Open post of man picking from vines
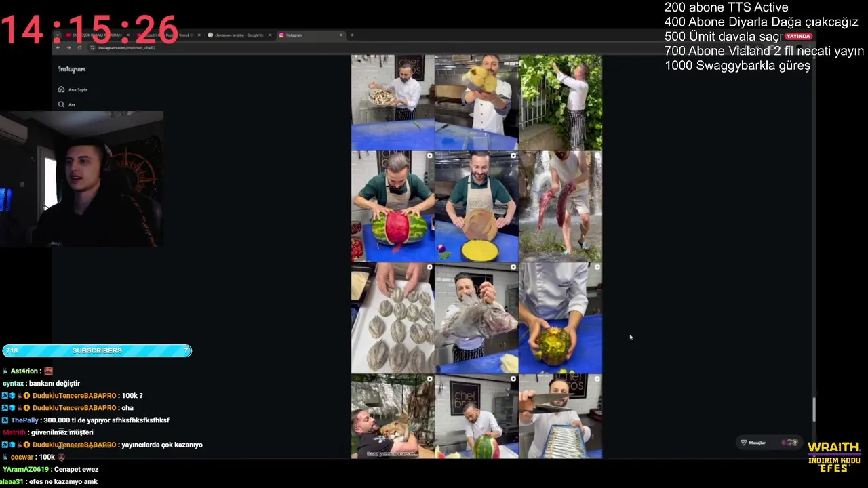The height and width of the screenshot is (488, 868). coord(560,102)
